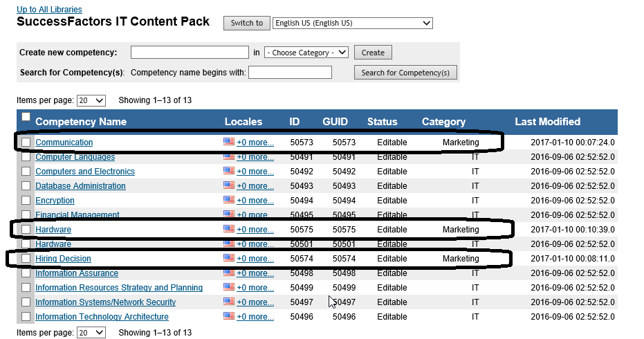Viewport: 644px width, 339px height.
Task: Click the Competency Name column header
Action: 81,122
